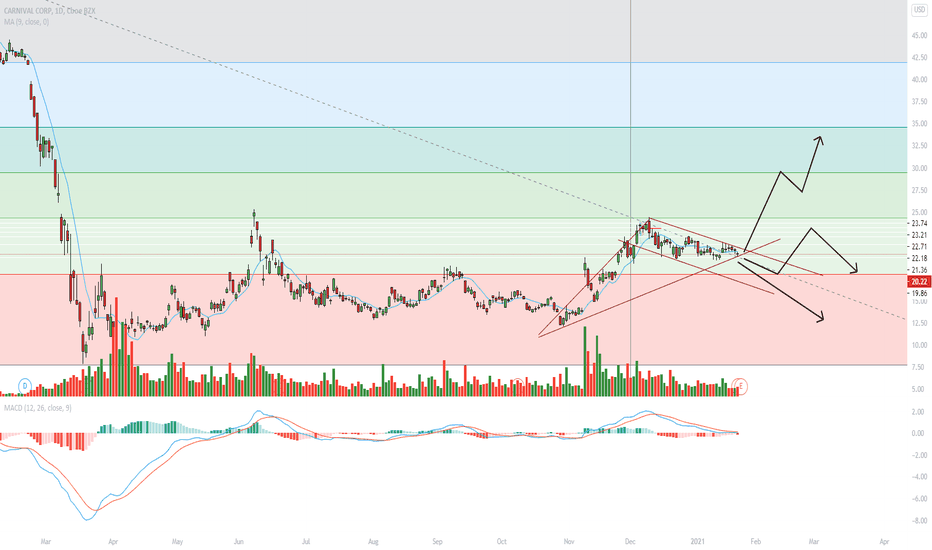Click the 22.18 price level label
Screen dimensions: 932x550
tap(919, 259)
